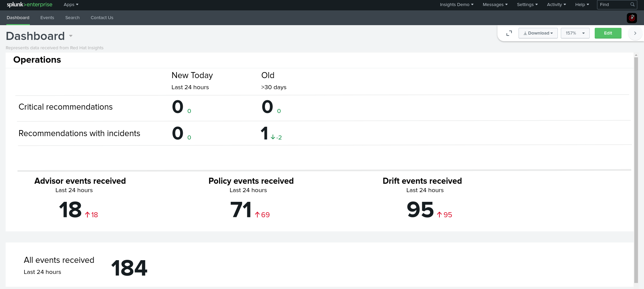Image resolution: width=644 pixels, height=289 pixels.
Task: Click Advisor events received value 18
Action: coord(70,210)
